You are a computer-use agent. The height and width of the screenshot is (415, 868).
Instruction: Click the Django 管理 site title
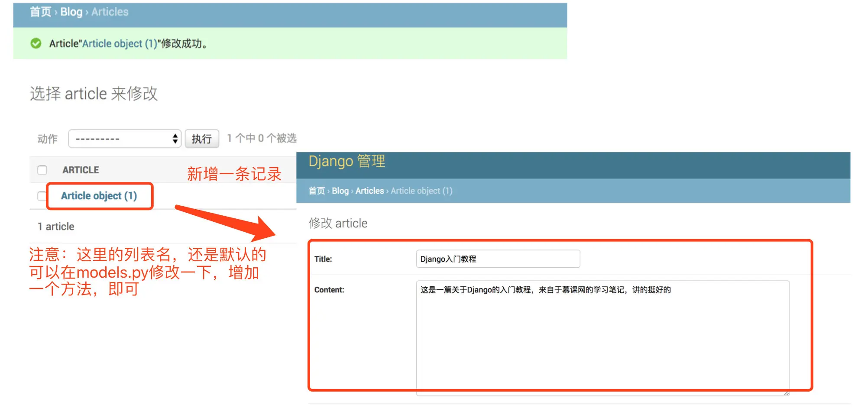tap(347, 161)
